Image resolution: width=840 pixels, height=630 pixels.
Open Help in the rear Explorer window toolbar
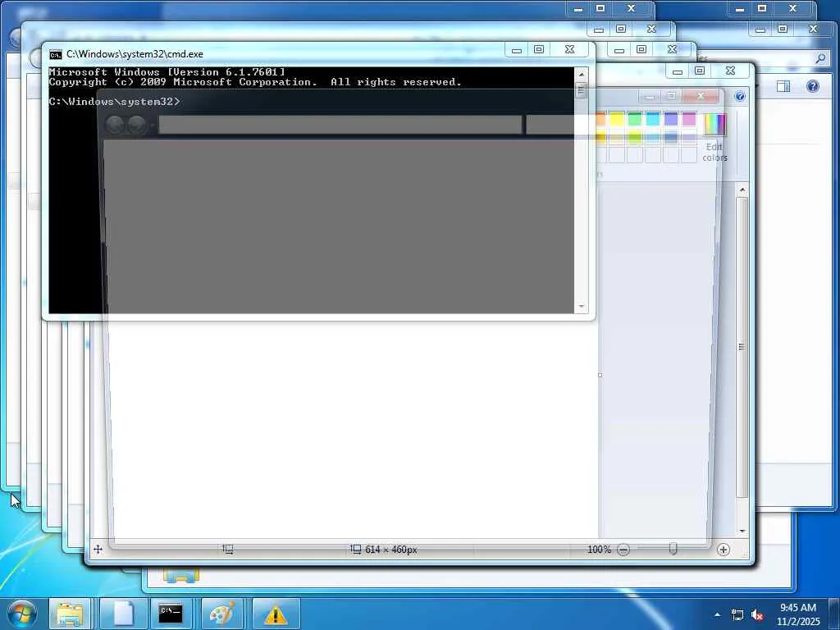[x=813, y=86]
